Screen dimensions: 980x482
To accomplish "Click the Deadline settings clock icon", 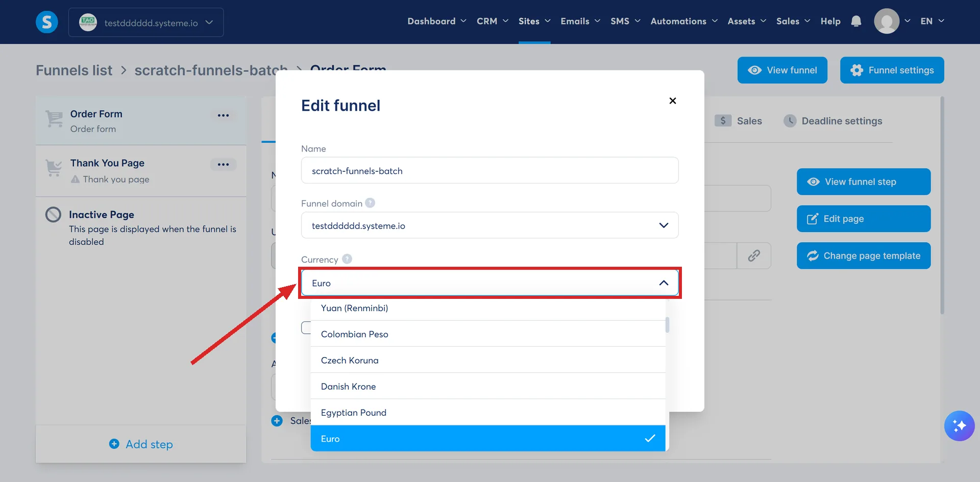I will pos(790,121).
